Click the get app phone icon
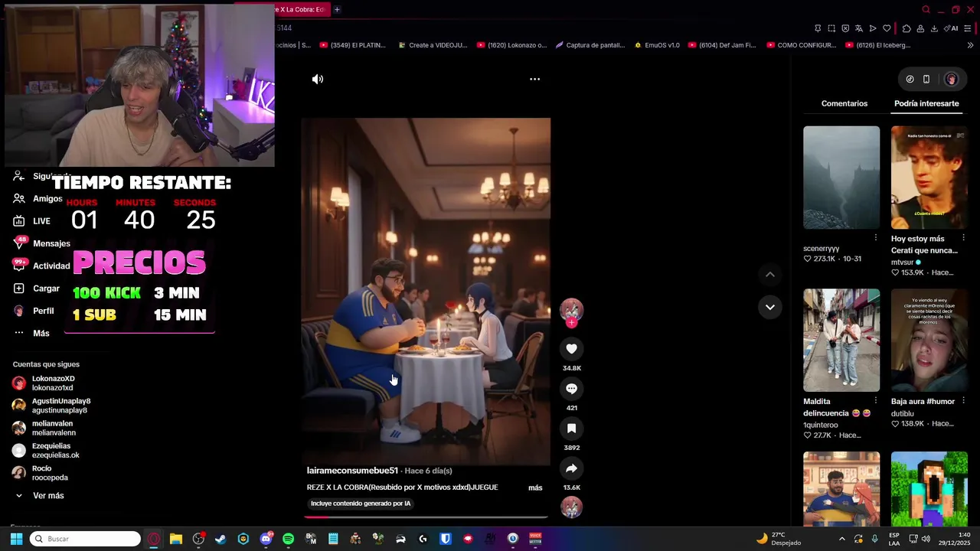 click(x=926, y=79)
